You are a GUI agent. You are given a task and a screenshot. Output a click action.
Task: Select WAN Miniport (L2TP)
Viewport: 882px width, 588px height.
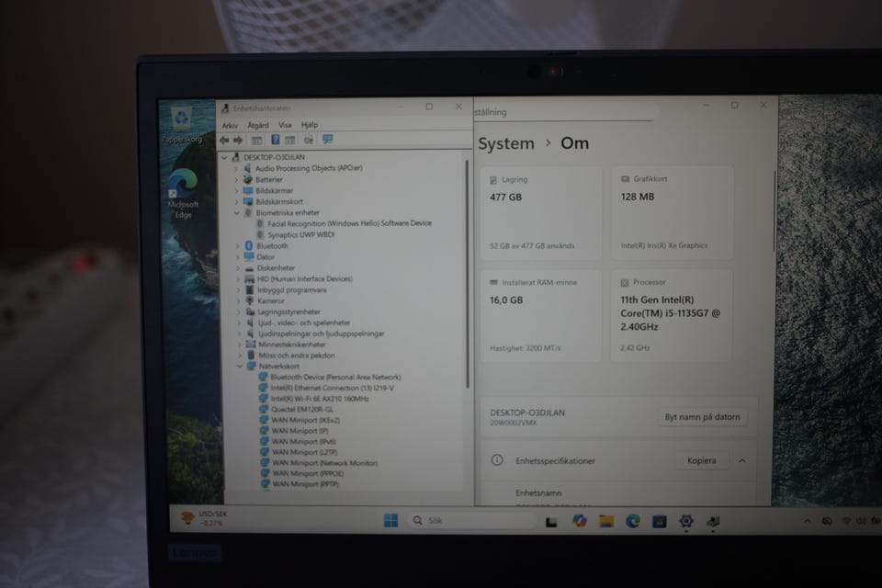304,452
